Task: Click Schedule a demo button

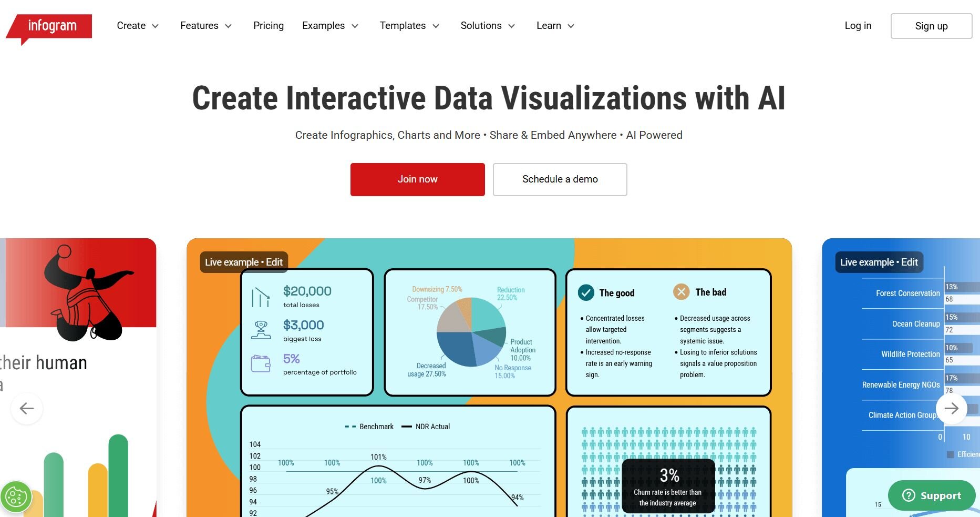Action: click(x=560, y=179)
